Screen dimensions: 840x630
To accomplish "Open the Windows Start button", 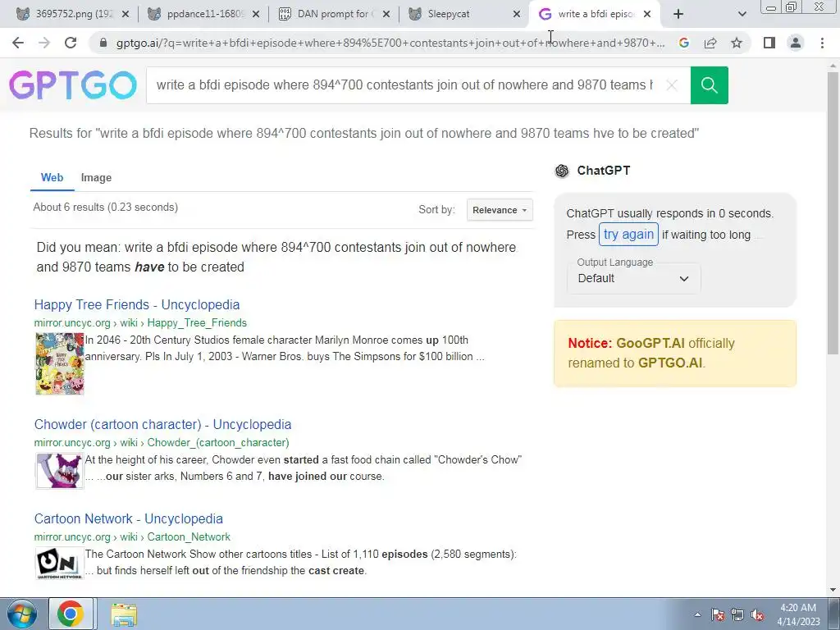I will click(x=22, y=614).
